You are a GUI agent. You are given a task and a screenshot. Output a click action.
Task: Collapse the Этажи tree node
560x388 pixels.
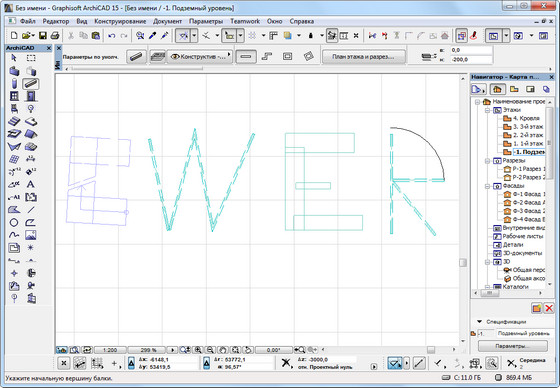click(x=487, y=110)
